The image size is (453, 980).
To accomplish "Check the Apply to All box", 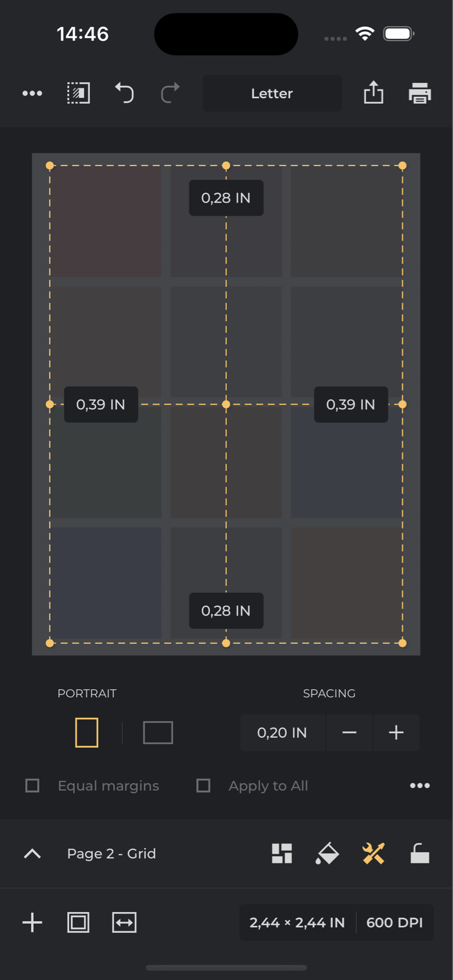I will point(203,786).
